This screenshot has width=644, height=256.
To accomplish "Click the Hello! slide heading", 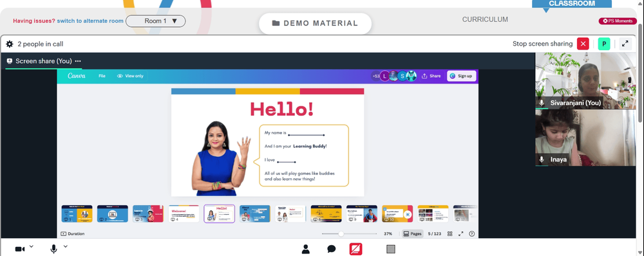I will [282, 109].
